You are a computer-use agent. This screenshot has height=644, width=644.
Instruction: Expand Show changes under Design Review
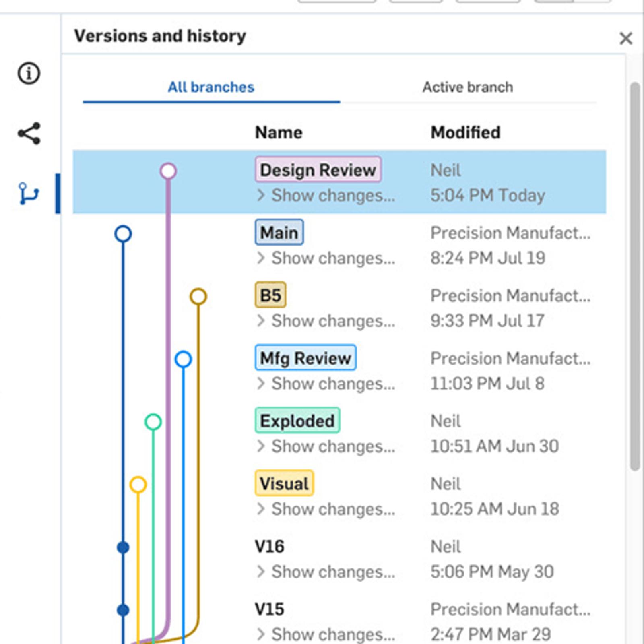coord(326,196)
